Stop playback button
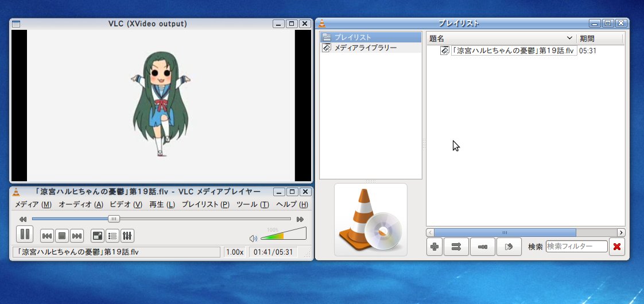 pos(62,236)
